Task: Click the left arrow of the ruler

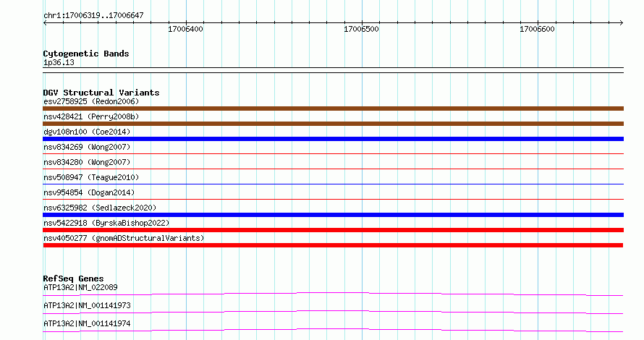Action: [x=45, y=23]
